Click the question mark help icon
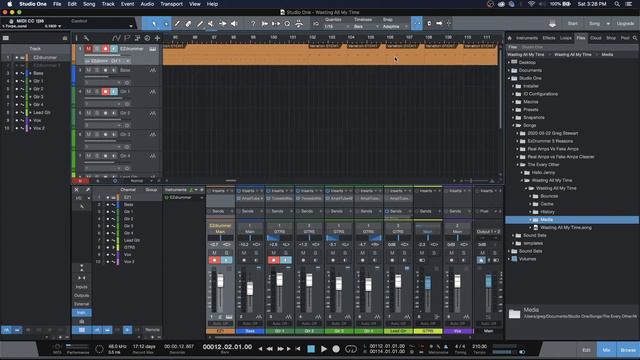This screenshot has width=640, height=360. pyautogui.click(x=253, y=24)
